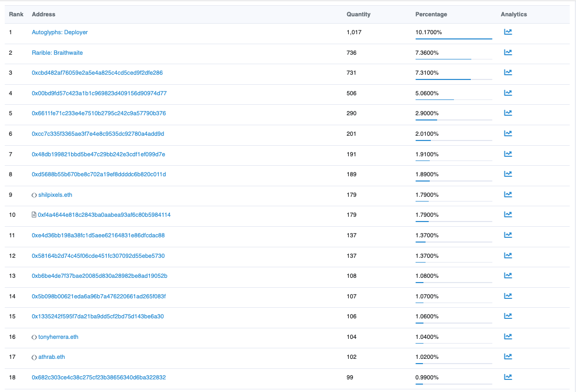Select the 0.9900% percentage text

click(x=427, y=377)
